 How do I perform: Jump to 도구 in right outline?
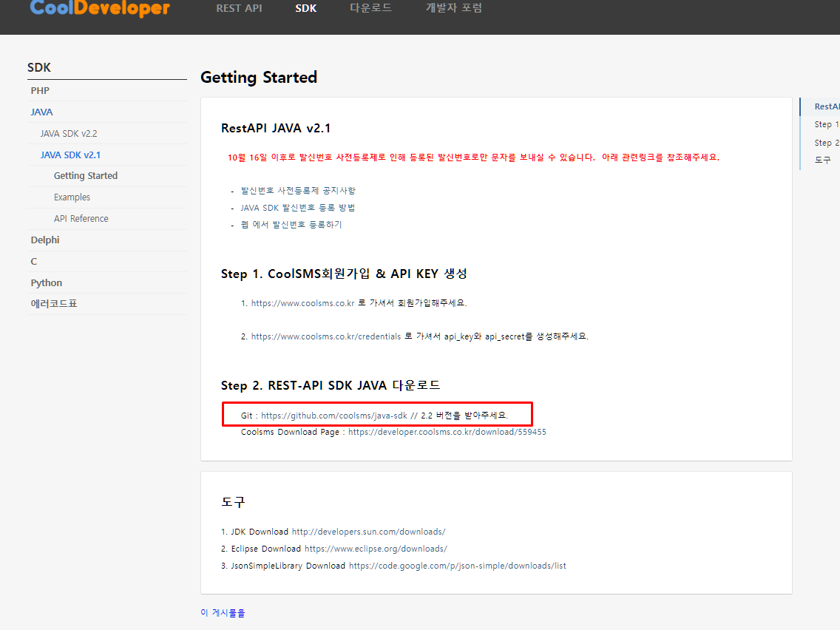pos(823,160)
